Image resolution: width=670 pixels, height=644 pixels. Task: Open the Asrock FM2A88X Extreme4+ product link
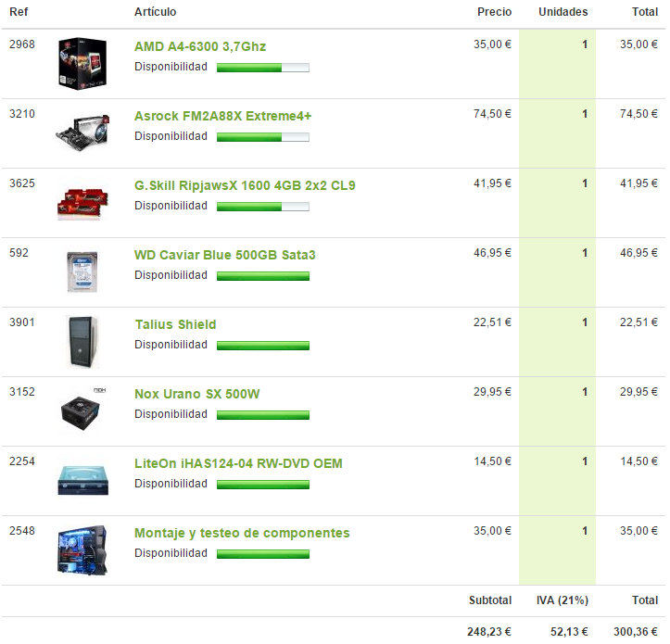[222, 116]
